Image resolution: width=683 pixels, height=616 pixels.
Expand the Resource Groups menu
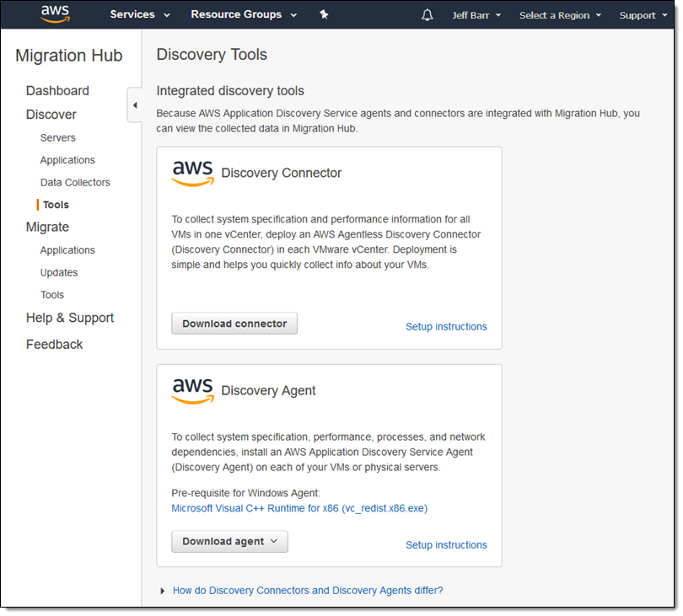[244, 15]
